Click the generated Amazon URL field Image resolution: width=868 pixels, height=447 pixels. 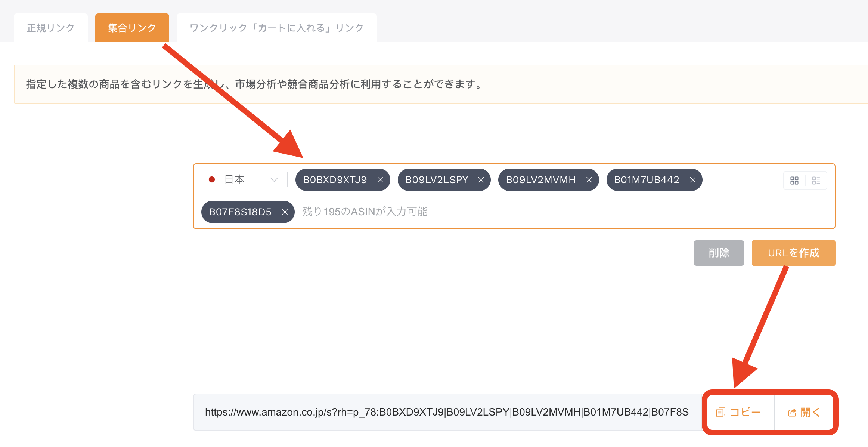(447, 412)
